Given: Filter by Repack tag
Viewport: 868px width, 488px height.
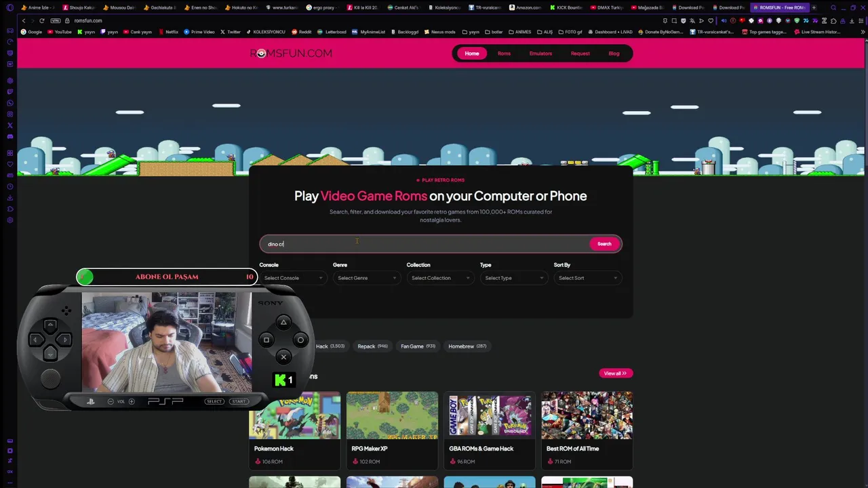Looking at the screenshot, I should [372, 346].
